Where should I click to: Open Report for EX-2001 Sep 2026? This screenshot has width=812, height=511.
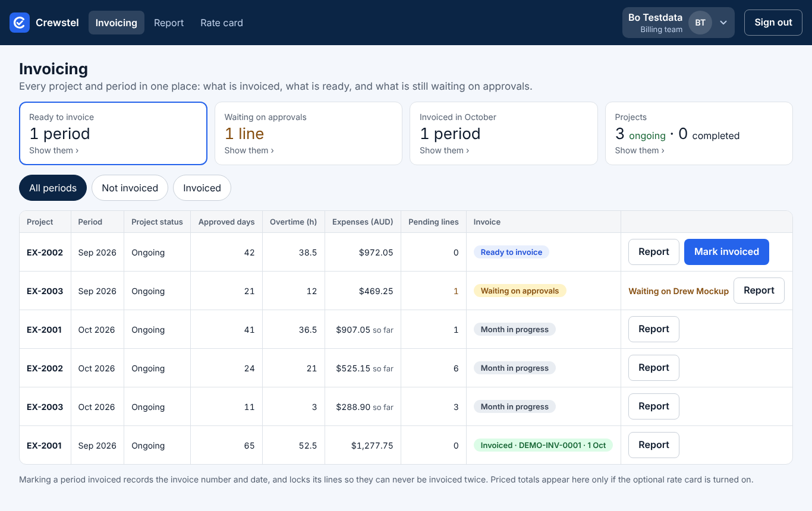tap(654, 445)
